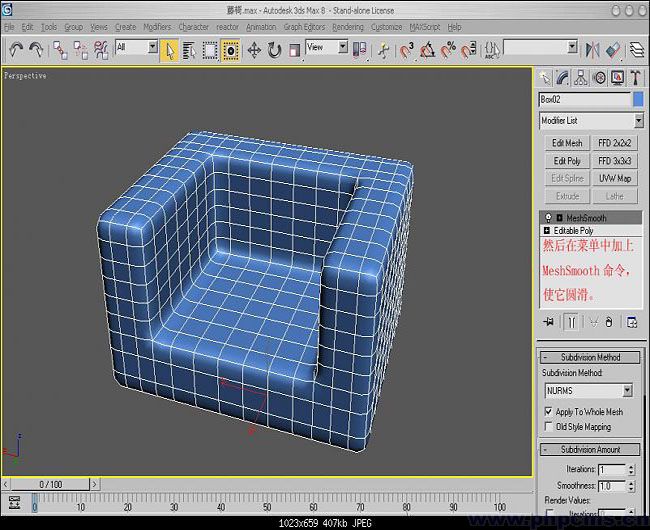650x530 pixels.
Task: Toggle Spinner Snap
Action: tap(468, 51)
